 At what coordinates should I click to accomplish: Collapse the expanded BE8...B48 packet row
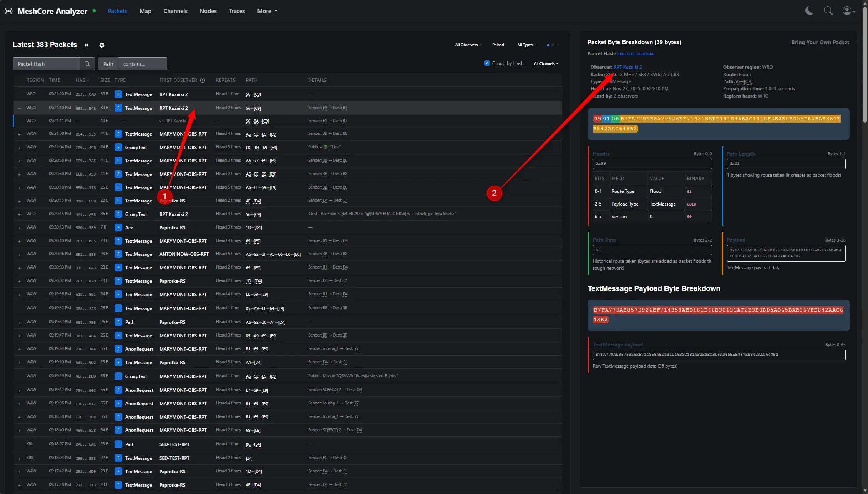[x=20, y=108]
